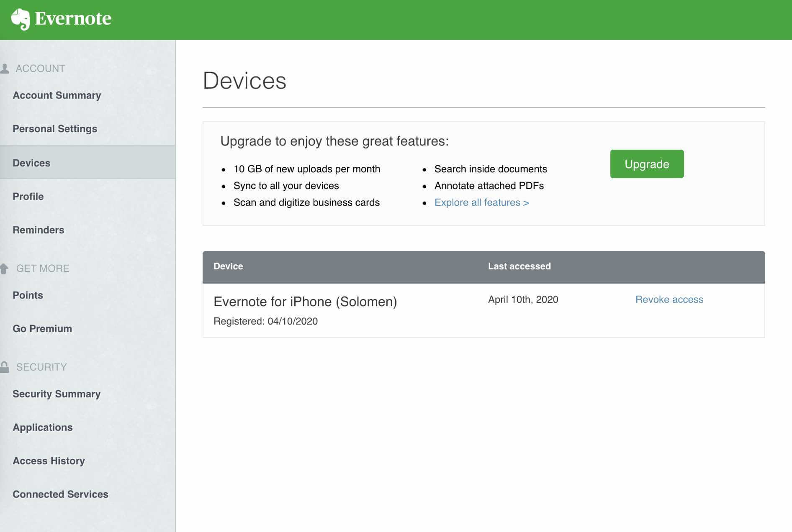792x532 pixels.
Task: Click the green Upgrade button
Action: pyautogui.click(x=647, y=164)
